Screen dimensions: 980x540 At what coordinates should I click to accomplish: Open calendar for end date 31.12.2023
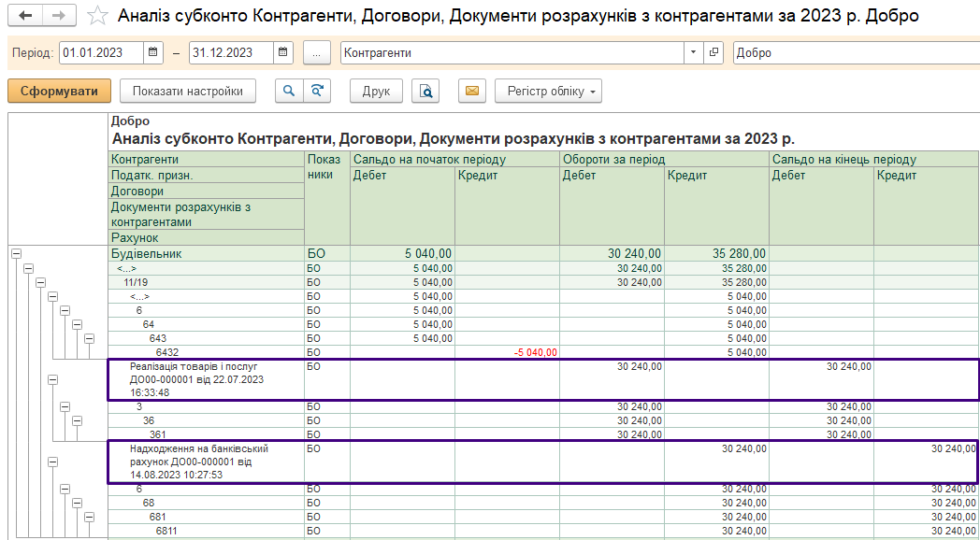click(x=283, y=53)
